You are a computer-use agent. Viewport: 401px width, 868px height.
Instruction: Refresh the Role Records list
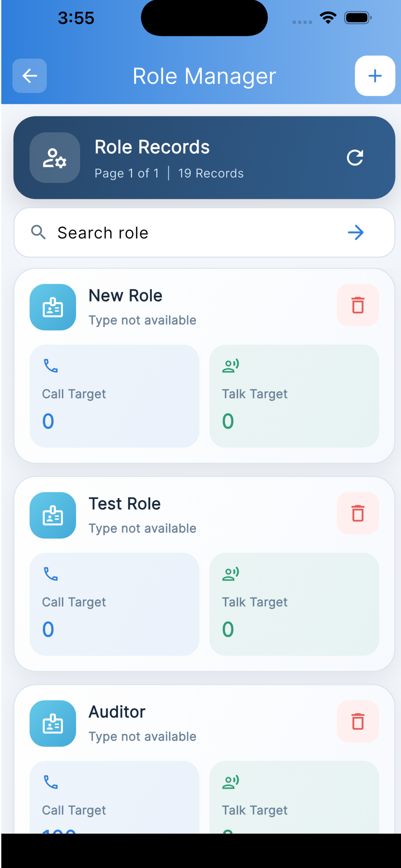[x=355, y=157]
